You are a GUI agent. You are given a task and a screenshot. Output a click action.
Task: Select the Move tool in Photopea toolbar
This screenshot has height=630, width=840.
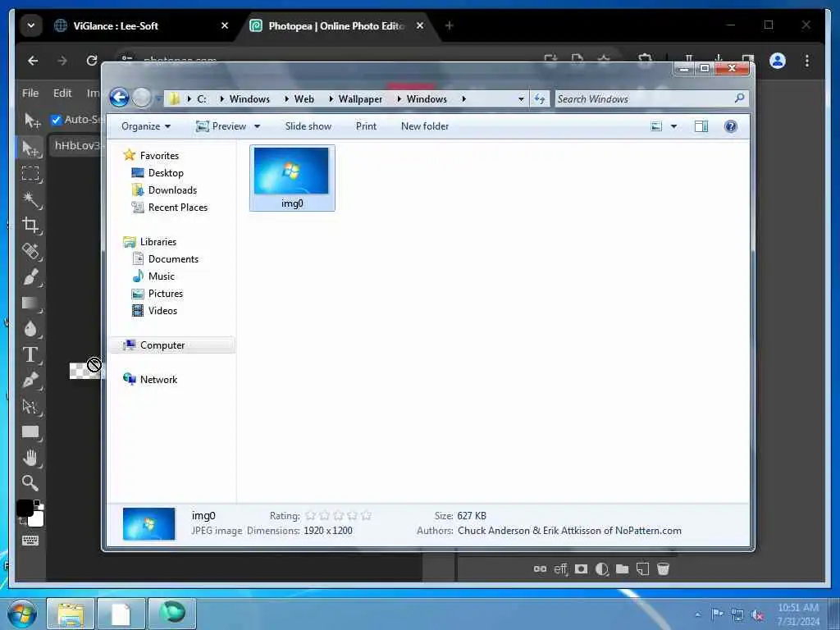31,148
